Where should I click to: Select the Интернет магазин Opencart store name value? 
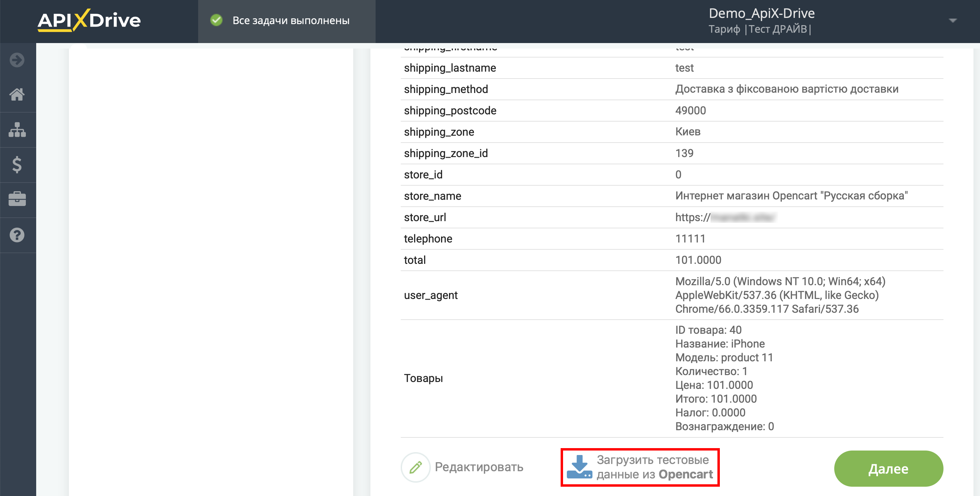pyautogui.click(x=791, y=196)
